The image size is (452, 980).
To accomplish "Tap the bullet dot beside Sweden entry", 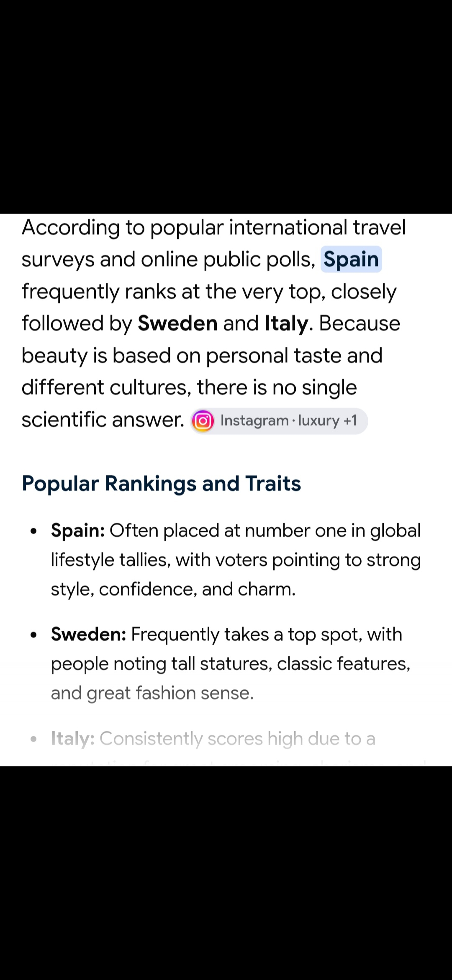I will [34, 636].
